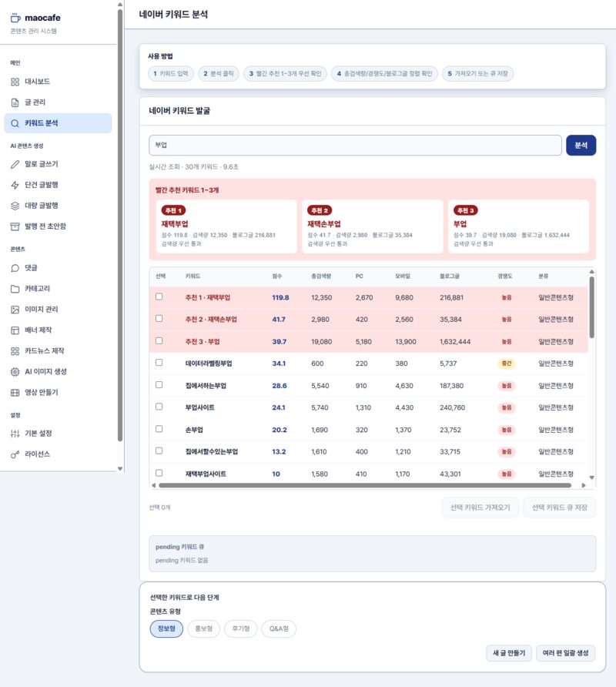This screenshot has height=687, width=616.
Task: Click the table's scroll down arrow
Action: (592, 478)
